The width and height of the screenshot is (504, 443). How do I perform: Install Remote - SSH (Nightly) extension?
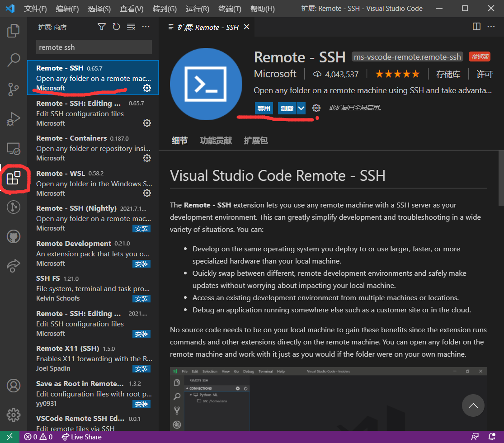(x=141, y=229)
